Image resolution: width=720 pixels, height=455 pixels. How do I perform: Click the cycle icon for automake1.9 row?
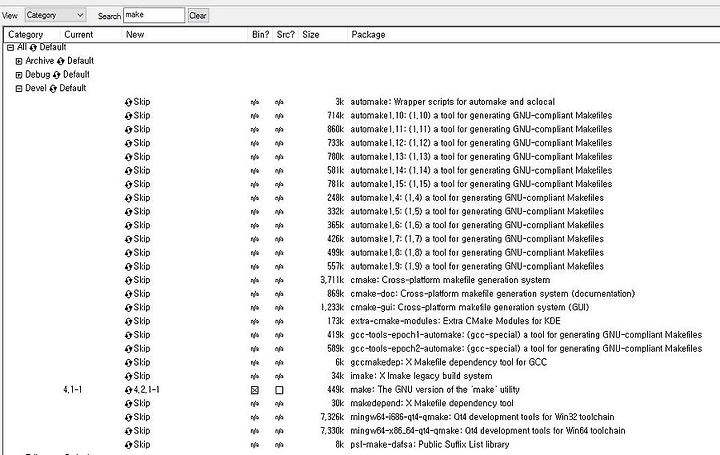[x=128, y=267]
